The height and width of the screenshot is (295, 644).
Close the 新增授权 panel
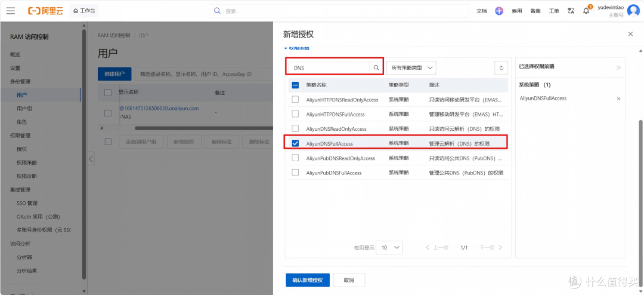click(x=630, y=34)
